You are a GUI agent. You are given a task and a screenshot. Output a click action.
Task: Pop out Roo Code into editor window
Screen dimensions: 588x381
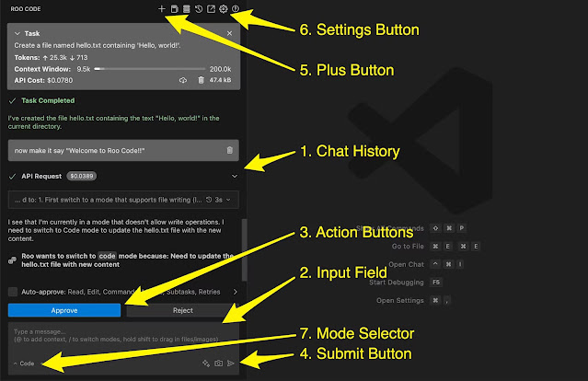pos(211,8)
